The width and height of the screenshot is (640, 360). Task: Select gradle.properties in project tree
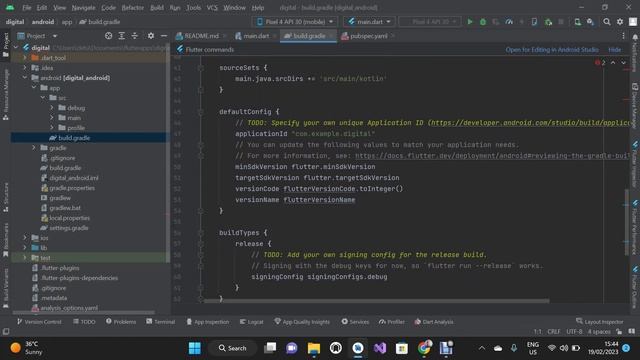pyautogui.click(x=72, y=188)
